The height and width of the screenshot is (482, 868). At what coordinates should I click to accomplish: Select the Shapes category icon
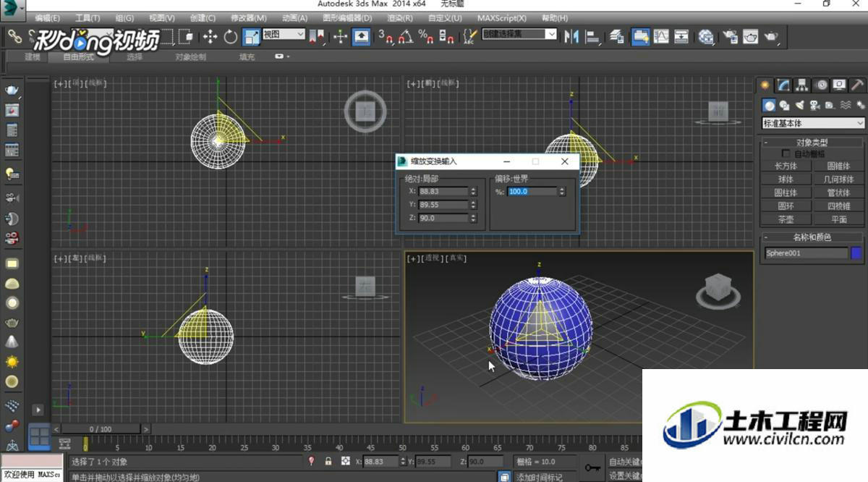(x=785, y=105)
